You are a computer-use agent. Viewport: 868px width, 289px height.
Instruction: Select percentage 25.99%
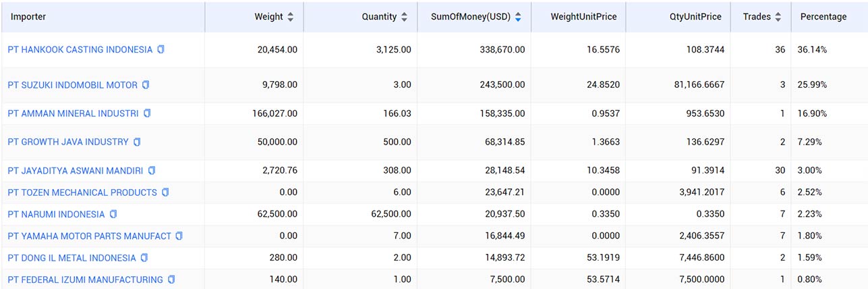(812, 85)
